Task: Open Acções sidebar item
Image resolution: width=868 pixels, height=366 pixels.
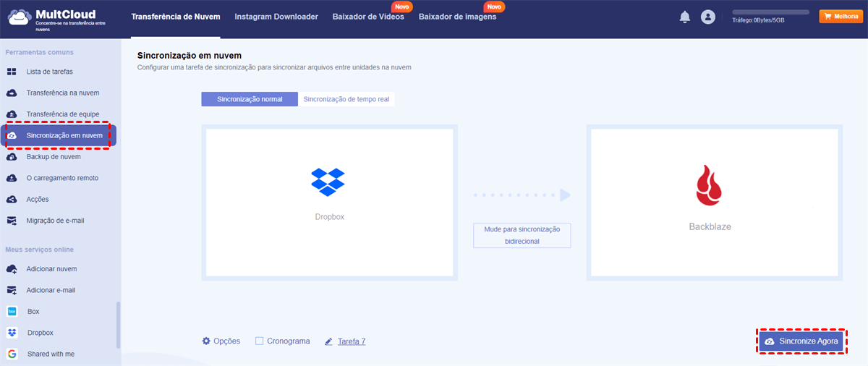Action: point(38,199)
